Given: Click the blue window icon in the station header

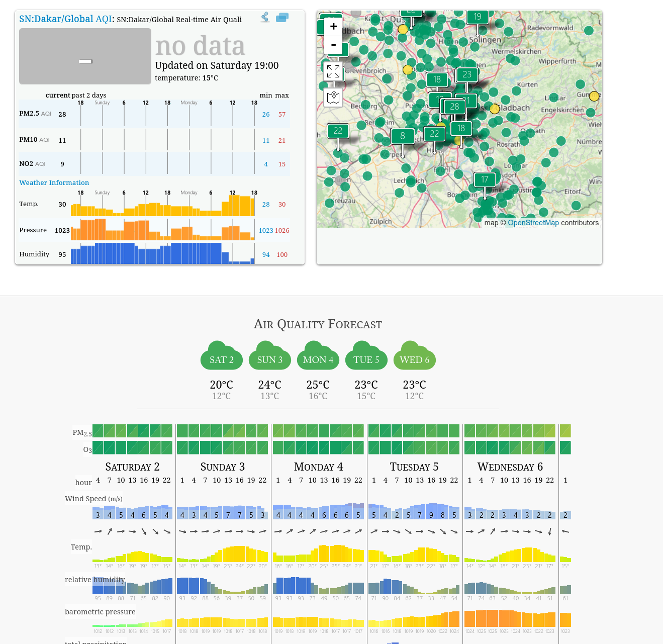Looking at the screenshot, I should (x=282, y=18).
